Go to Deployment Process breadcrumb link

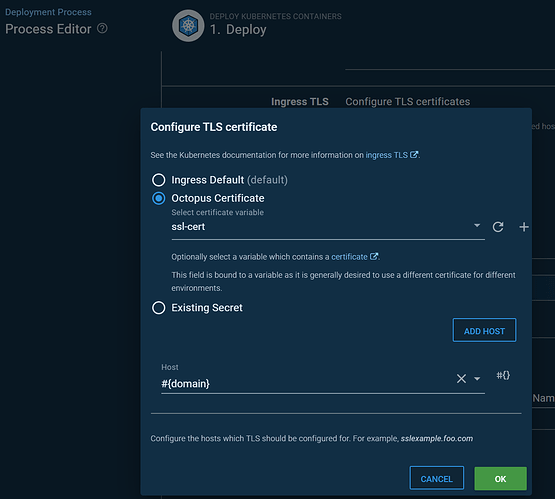pyautogui.click(x=48, y=12)
